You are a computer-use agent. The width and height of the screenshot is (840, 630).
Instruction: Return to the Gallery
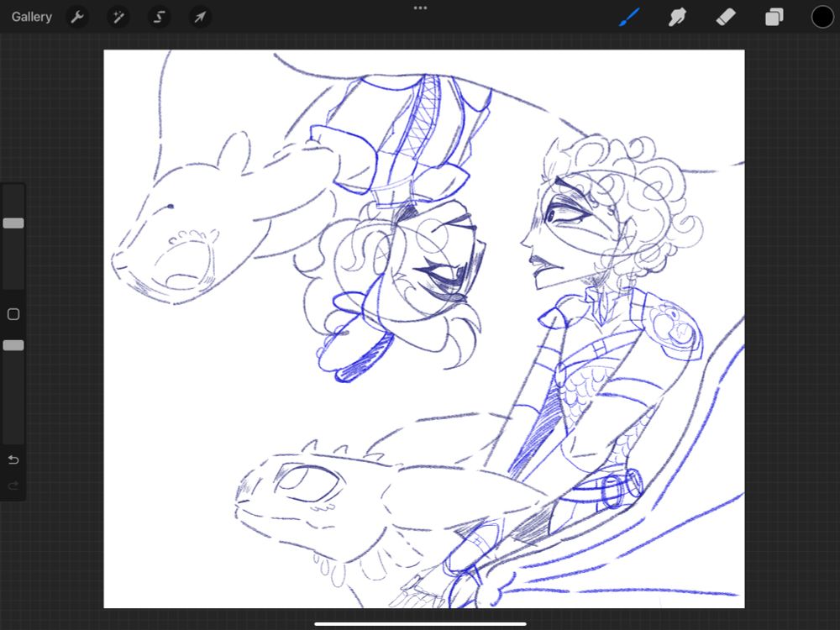[32, 17]
